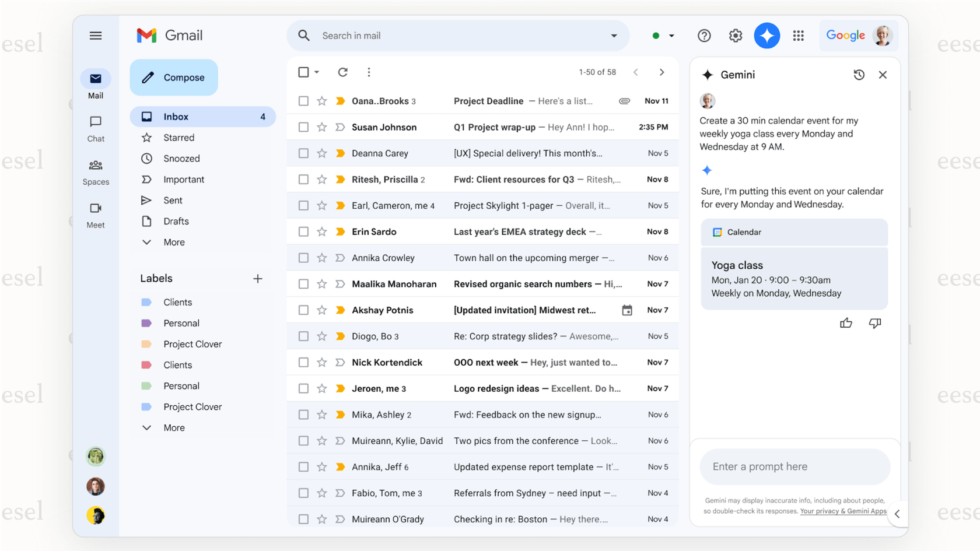Open the Your privacy & Gemini Apps link
Image resolution: width=980 pixels, height=551 pixels.
pyautogui.click(x=843, y=511)
